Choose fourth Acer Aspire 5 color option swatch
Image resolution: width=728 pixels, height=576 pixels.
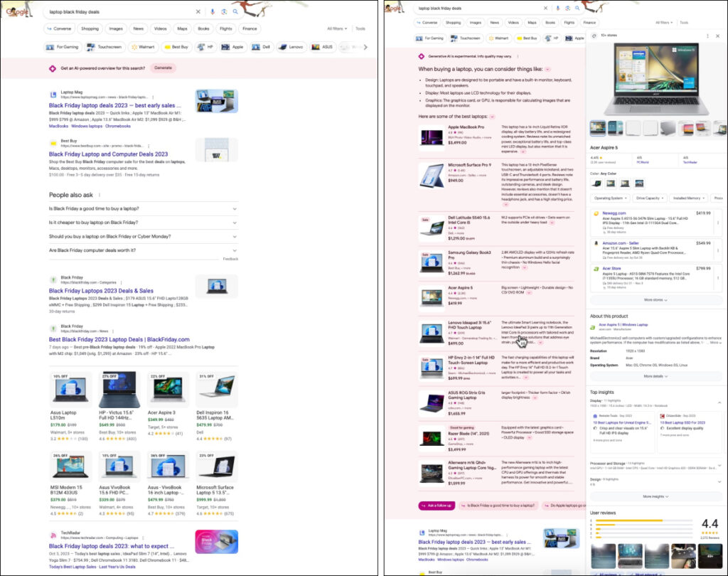[x=639, y=183]
